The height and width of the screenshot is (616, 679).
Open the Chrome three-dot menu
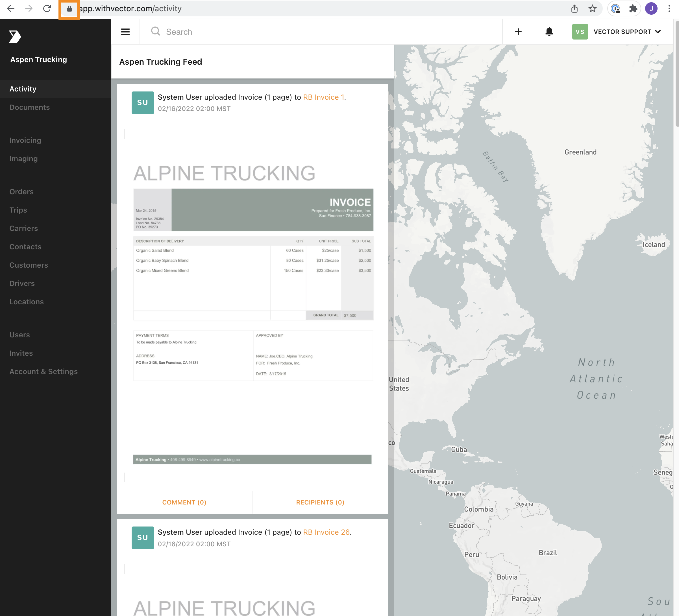[x=669, y=9]
